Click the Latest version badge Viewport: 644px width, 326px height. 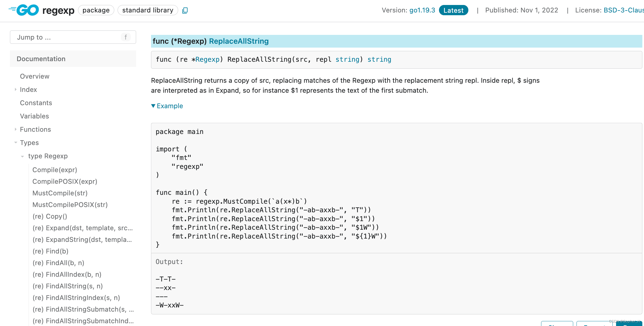click(453, 10)
